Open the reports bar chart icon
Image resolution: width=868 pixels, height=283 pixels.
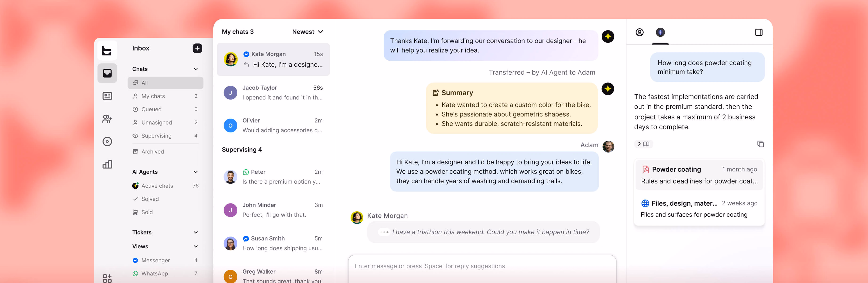click(x=107, y=164)
